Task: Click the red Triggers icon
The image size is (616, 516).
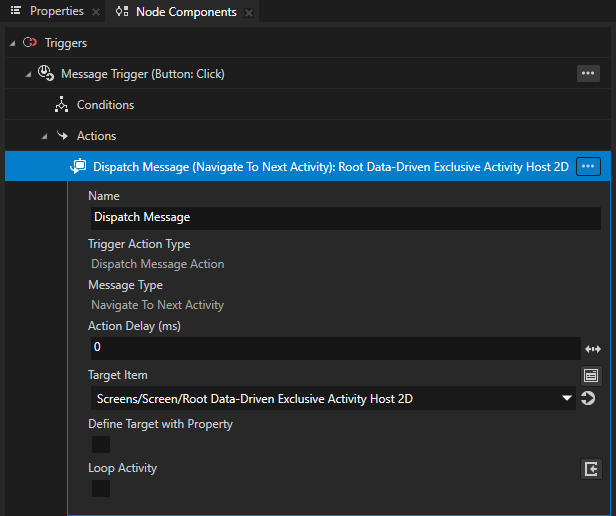Action: [x=30, y=42]
